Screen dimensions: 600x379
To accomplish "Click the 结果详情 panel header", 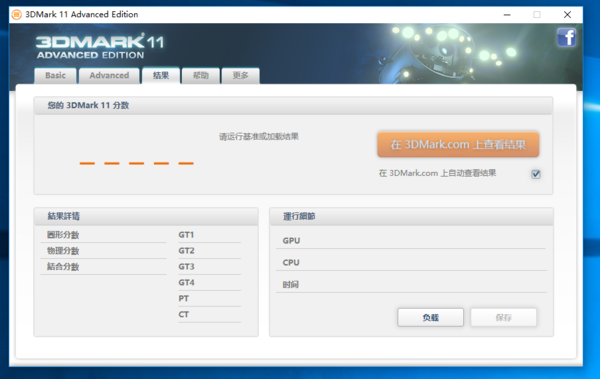I will pyautogui.click(x=146, y=216).
